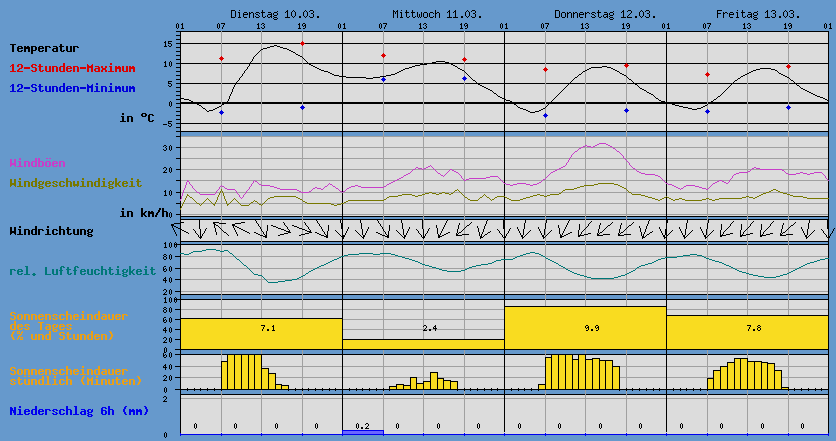Click the 13 hour mark under Mittwoch
The width and height of the screenshot is (836, 441).
(x=423, y=26)
